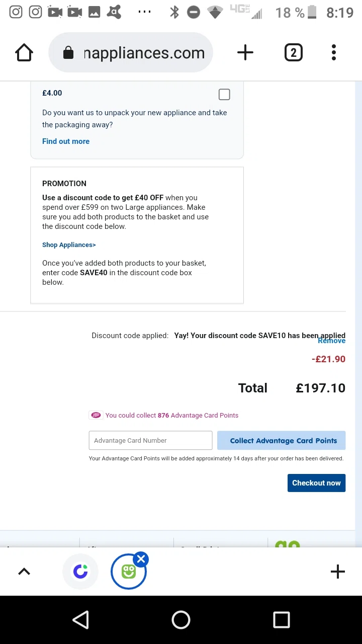Close the green smiley face tab

[141, 559]
